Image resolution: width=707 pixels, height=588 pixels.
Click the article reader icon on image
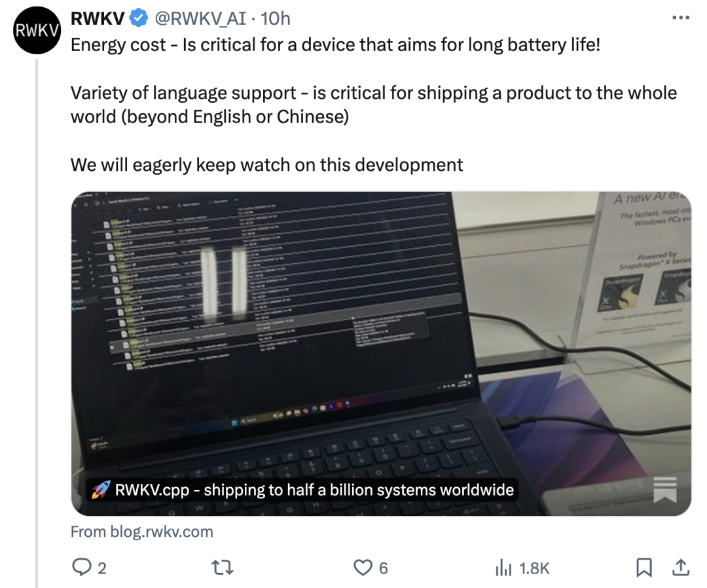tap(665, 489)
